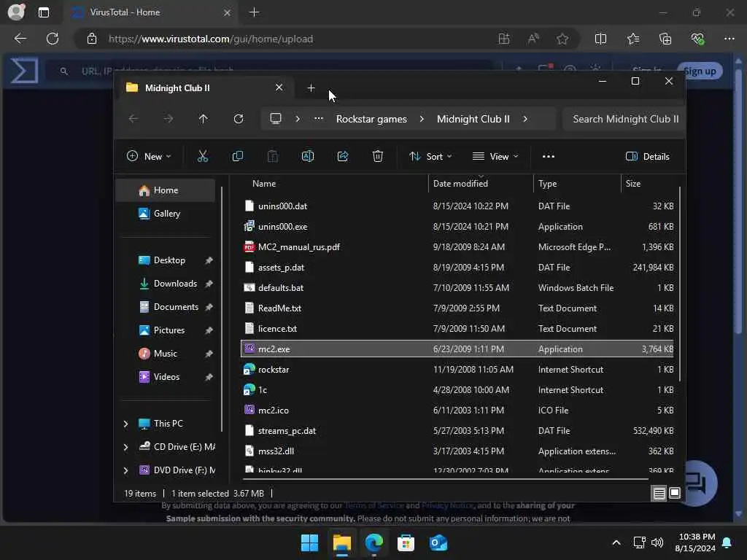Click chevron after Midnight Club II breadcrumb
747x560 pixels.
point(525,119)
